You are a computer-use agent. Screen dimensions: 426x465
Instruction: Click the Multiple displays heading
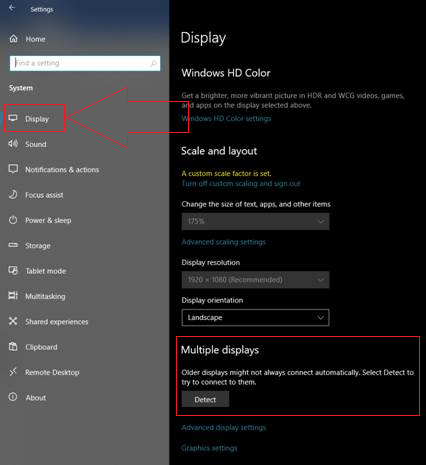220,350
